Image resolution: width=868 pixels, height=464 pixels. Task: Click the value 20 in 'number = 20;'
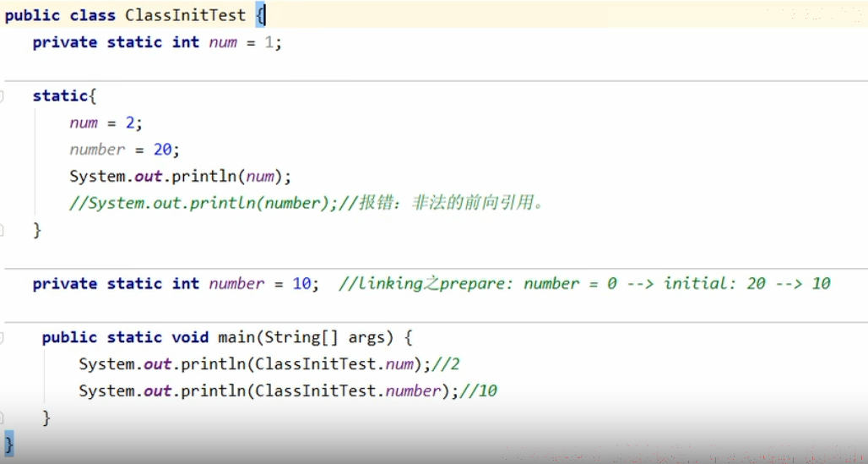pos(162,149)
